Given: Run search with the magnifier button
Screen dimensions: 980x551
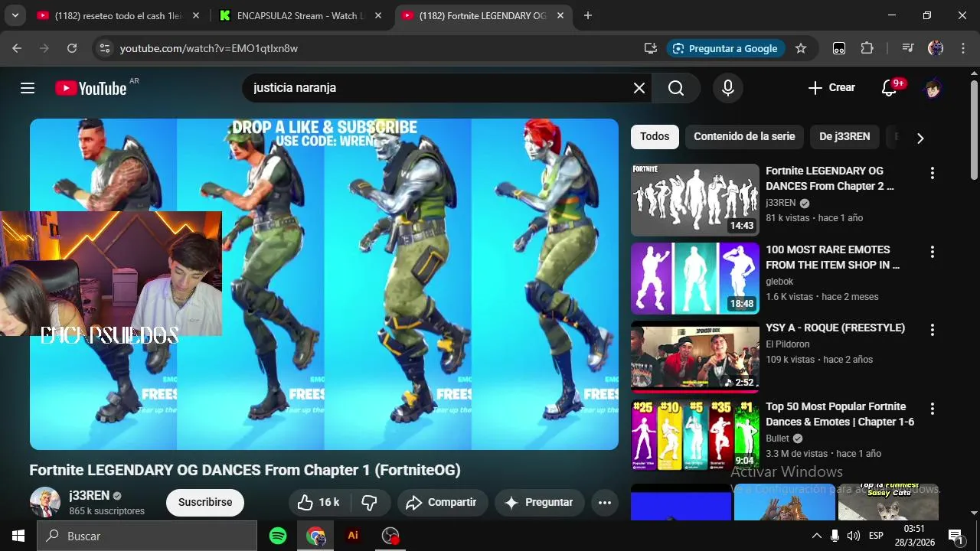Looking at the screenshot, I should click(x=676, y=88).
